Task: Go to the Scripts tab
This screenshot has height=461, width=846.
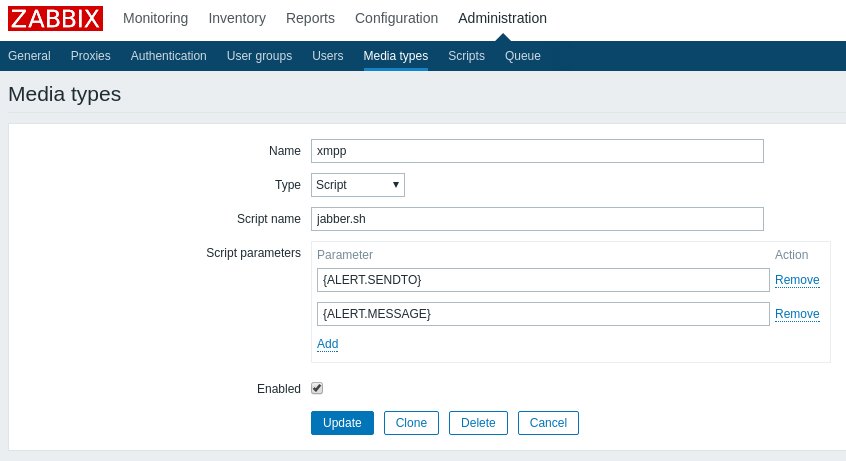Action: (x=466, y=56)
